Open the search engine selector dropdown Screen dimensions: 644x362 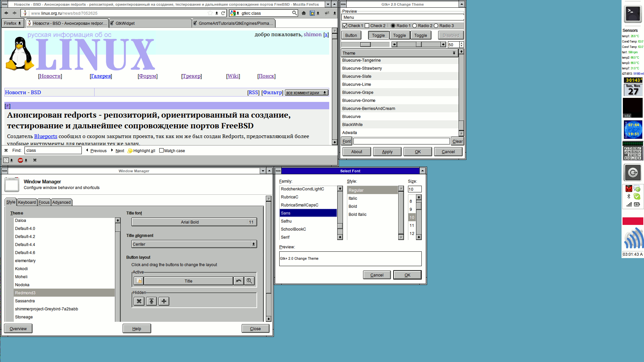click(235, 13)
